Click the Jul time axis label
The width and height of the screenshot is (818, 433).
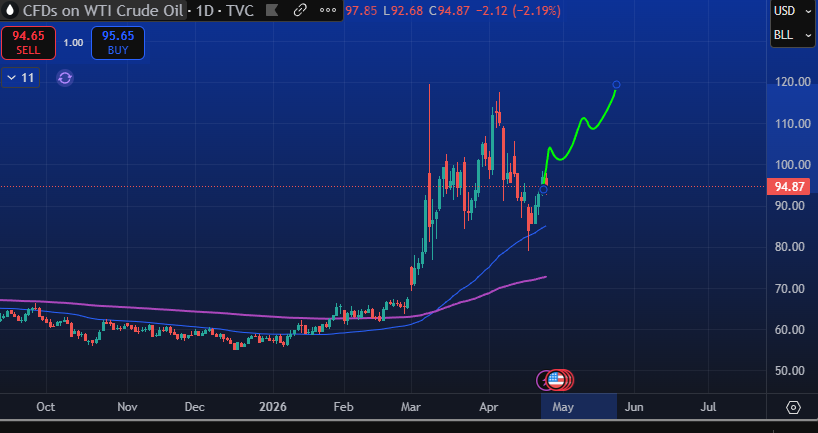tap(708, 407)
